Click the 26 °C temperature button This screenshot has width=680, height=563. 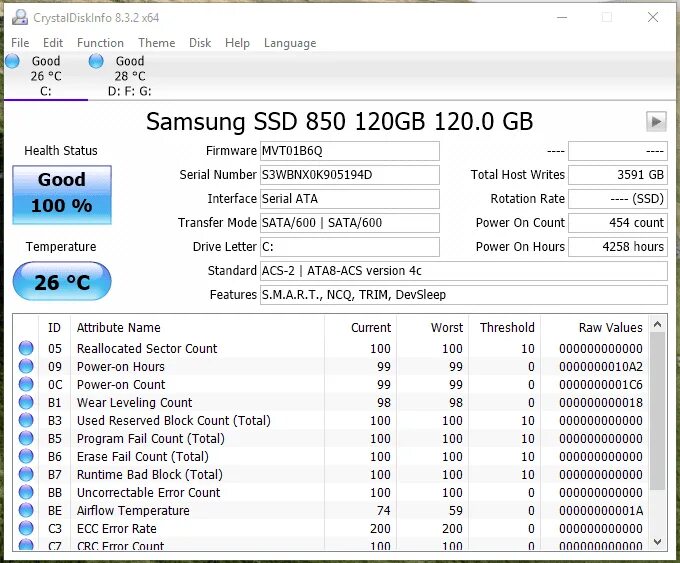click(62, 282)
